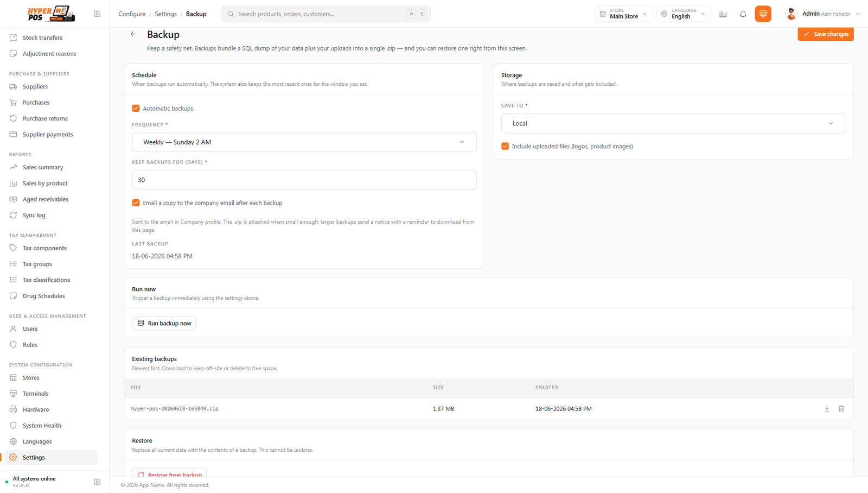Viewport: 868px width, 493px height.
Task: Click the Hyper POS logo
Action: (x=51, y=14)
